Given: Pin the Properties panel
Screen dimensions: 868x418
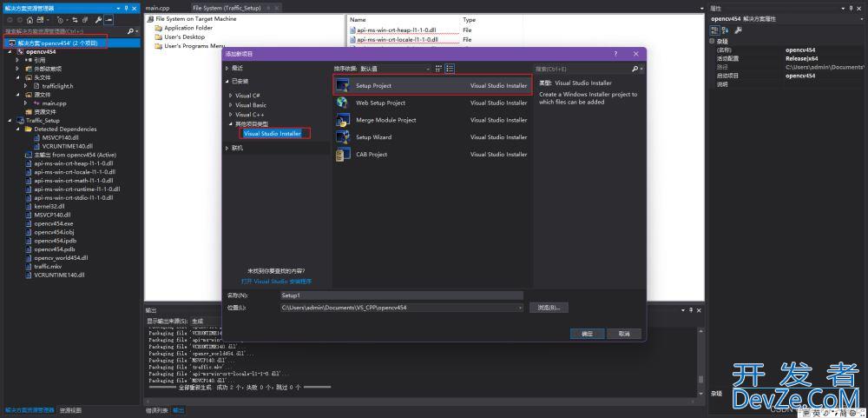Looking at the screenshot, I should tap(851, 9).
